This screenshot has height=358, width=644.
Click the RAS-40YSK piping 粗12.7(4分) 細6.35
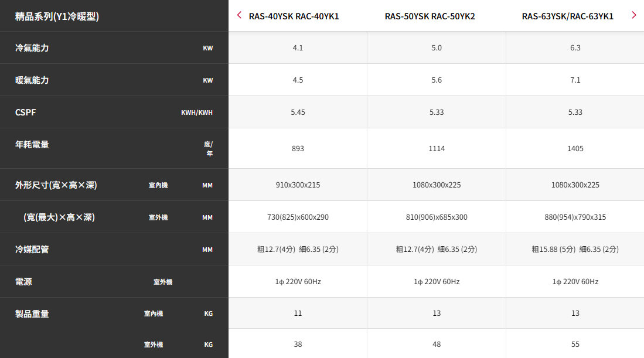(298, 250)
